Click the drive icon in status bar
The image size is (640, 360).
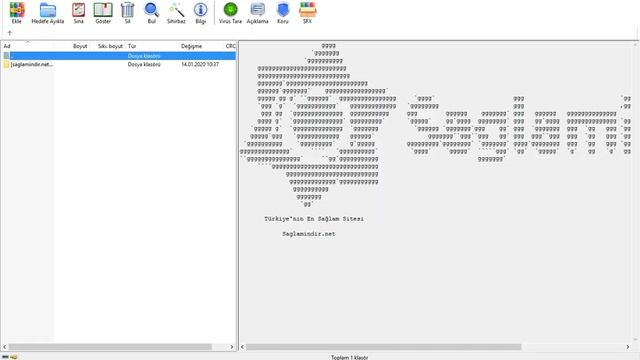coord(5,357)
